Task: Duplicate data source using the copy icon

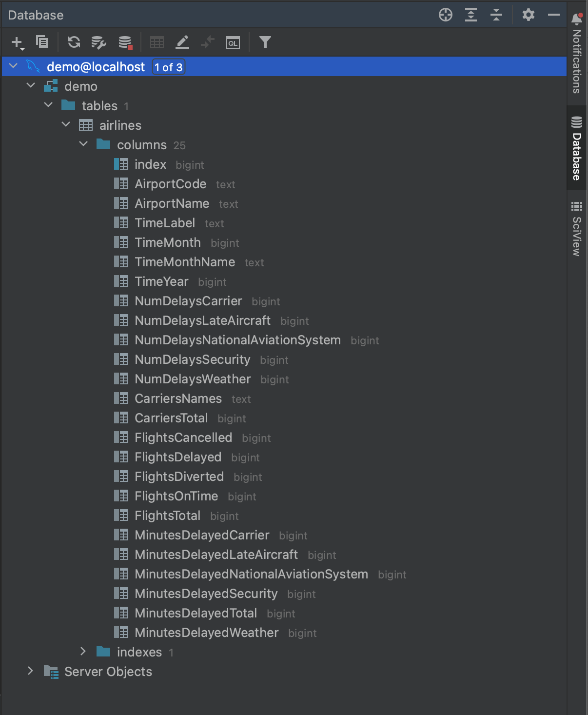Action: [x=42, y=42]
